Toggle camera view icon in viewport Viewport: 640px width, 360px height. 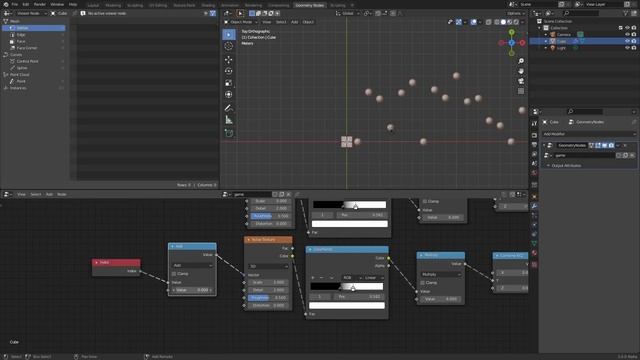[x=521, y=81]
